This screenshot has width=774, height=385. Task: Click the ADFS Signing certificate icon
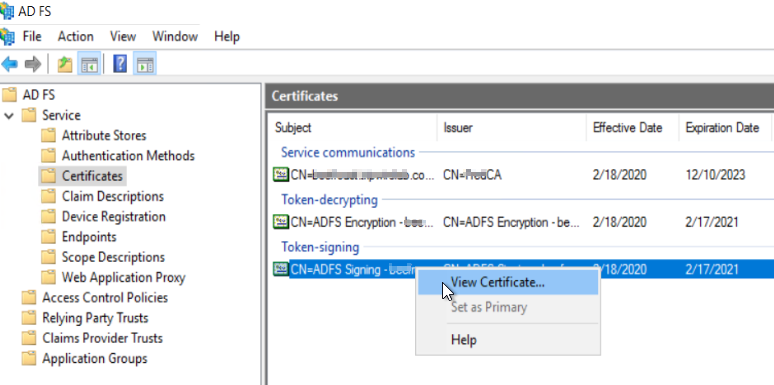tap(281, 269)
